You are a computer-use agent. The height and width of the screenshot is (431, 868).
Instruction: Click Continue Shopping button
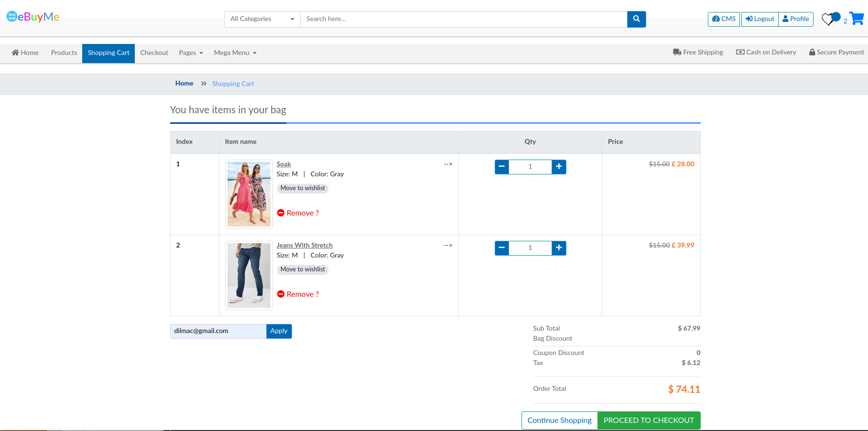(559, 420)
